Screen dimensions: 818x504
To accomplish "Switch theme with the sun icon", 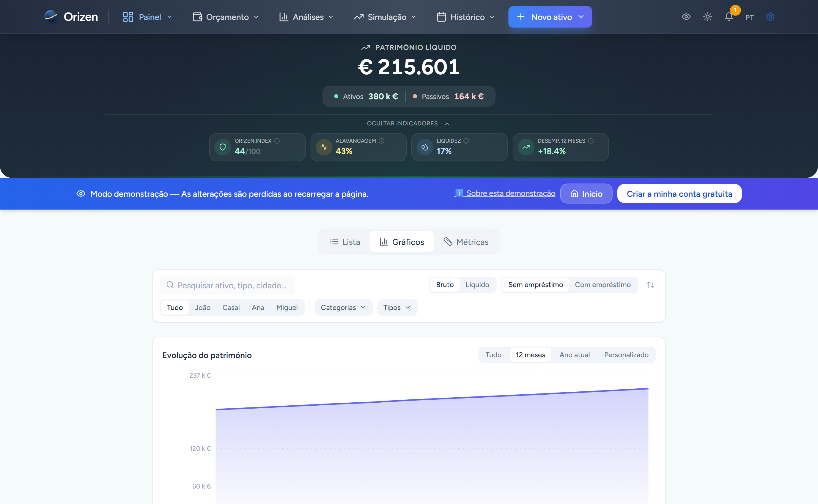I will click(707, 17).
